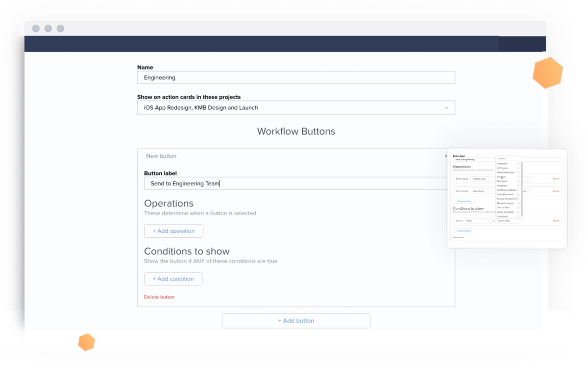This screenshot has height=369, width=588.
Task: Click the Send to Engineering label field in inset
Action: pyautogui.click(x=474, y=159)
